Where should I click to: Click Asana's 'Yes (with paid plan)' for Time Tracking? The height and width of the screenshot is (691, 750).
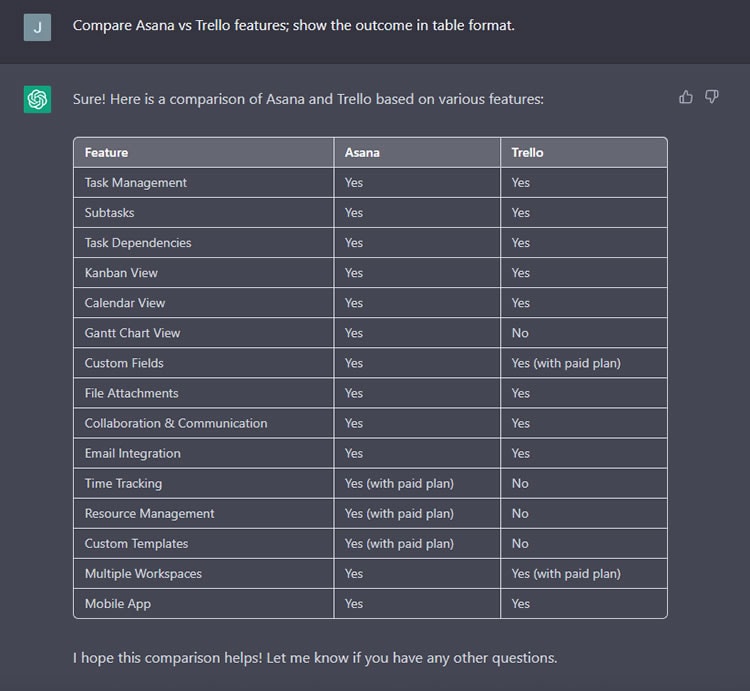point(399,484)
